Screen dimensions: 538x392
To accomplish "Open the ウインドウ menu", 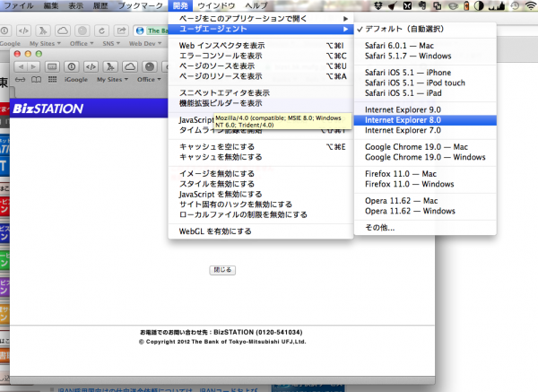I will point(216,5).
